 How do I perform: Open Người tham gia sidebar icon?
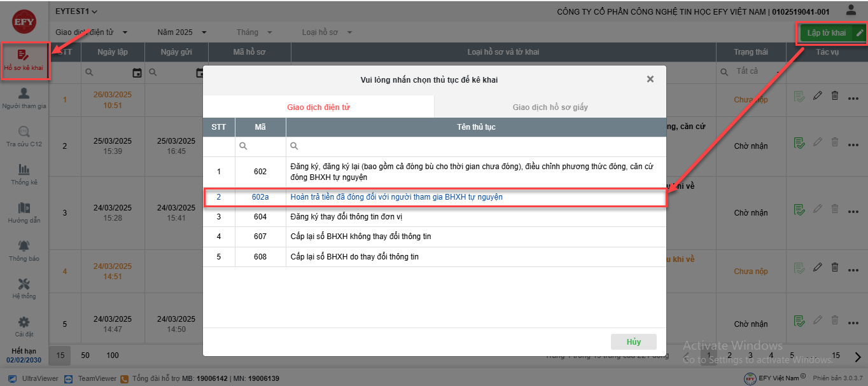click(x=24, y=98)
